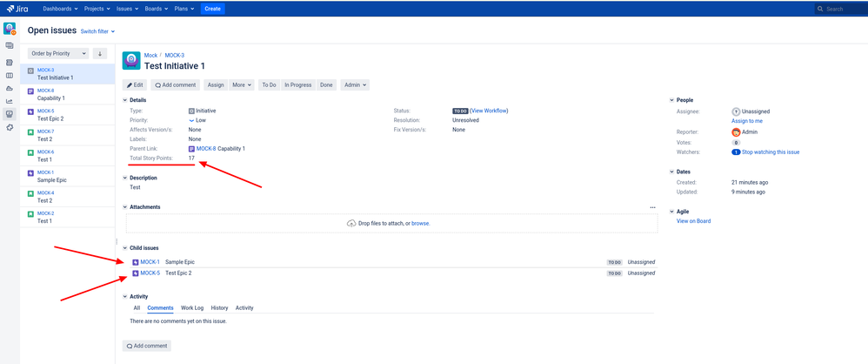868x364 pixels.
Task: Open the board icon below the sidebar project avatar
Action: [10, 45]
